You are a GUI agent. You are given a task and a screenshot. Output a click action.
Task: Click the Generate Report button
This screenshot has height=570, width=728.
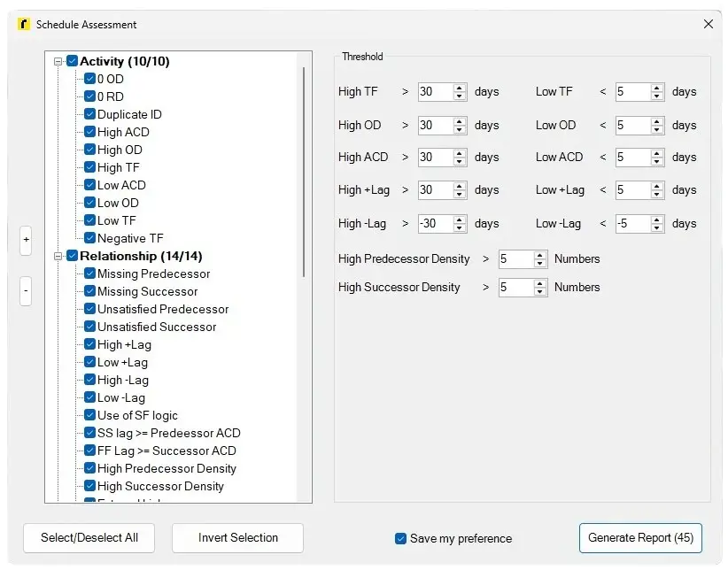(x=640, y=537)
